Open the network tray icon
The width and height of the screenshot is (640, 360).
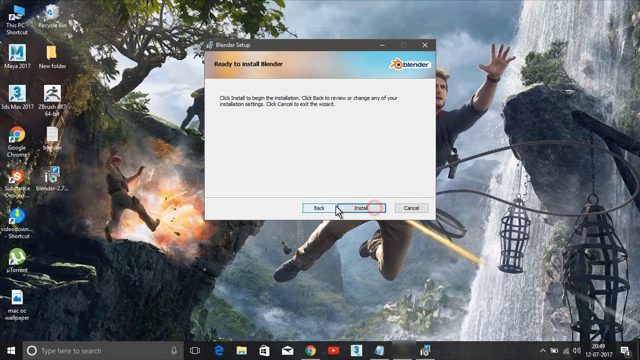point(565,351)
